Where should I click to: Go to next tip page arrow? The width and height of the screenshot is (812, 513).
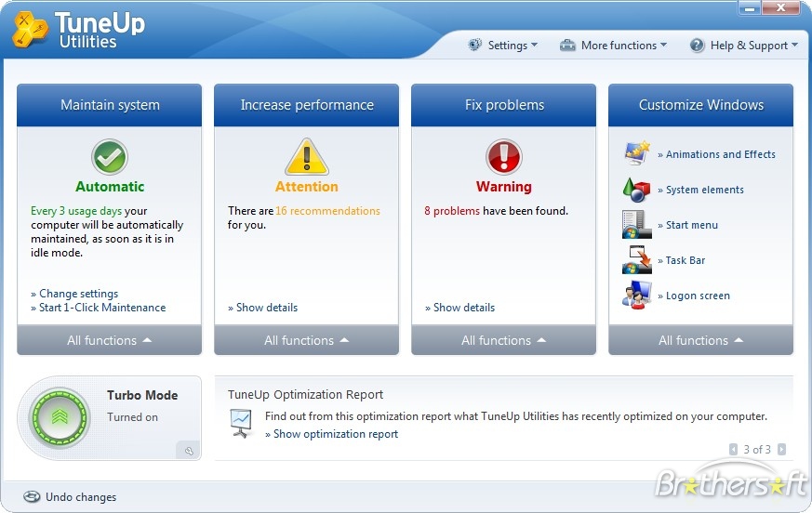pyautogui.click(x=782, y=449)
